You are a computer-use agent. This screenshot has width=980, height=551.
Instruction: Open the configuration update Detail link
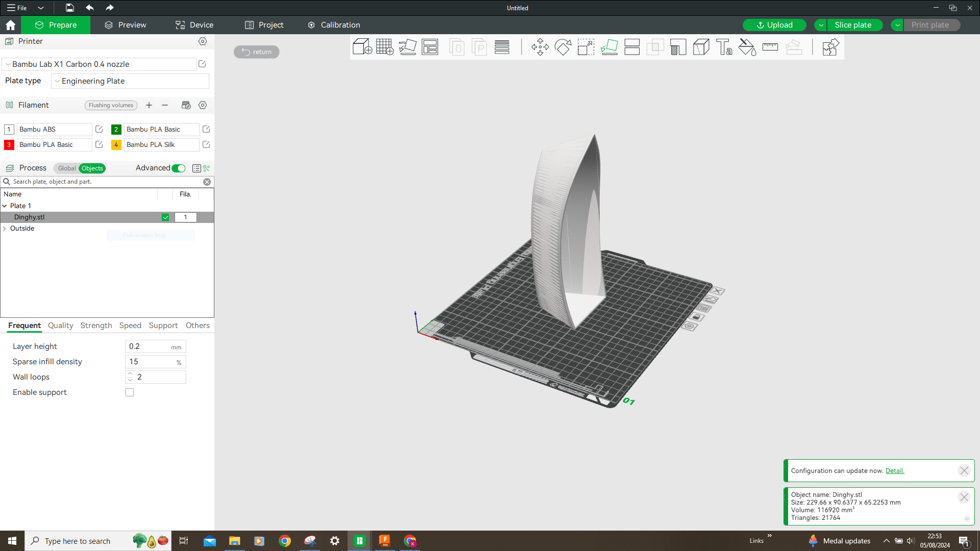point(894,471)
